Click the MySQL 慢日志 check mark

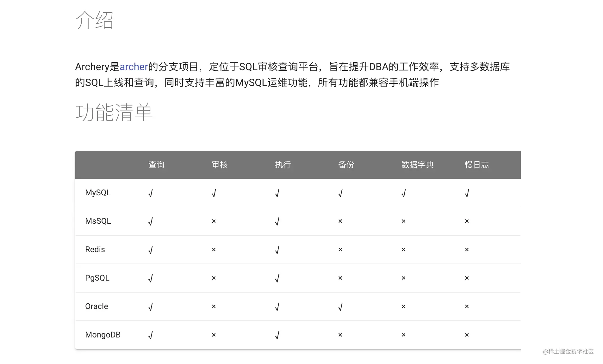pos(467,193)
